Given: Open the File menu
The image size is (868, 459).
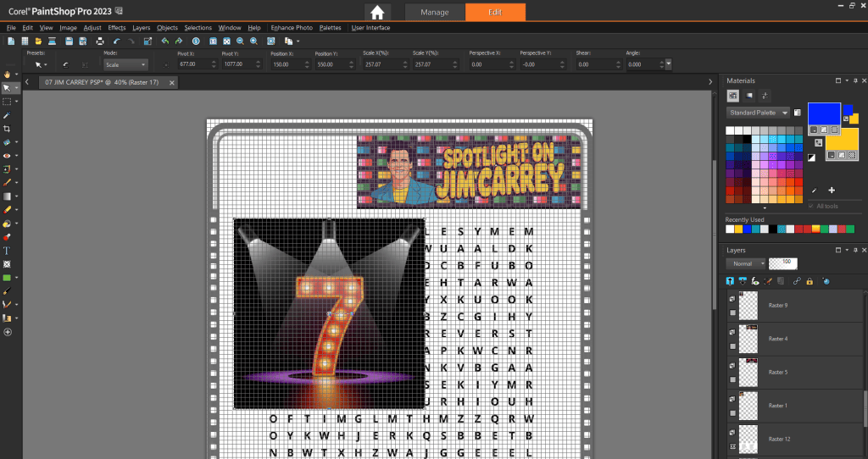Looking at the screenshot, I should click(x=11, y=28).
